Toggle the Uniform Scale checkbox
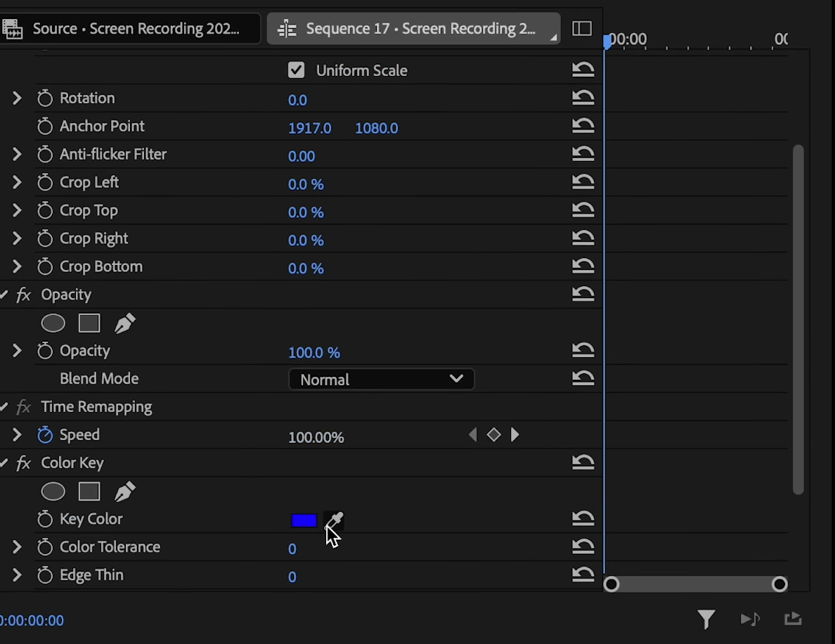Screen dimensions: 835x644 pos(296,70)
